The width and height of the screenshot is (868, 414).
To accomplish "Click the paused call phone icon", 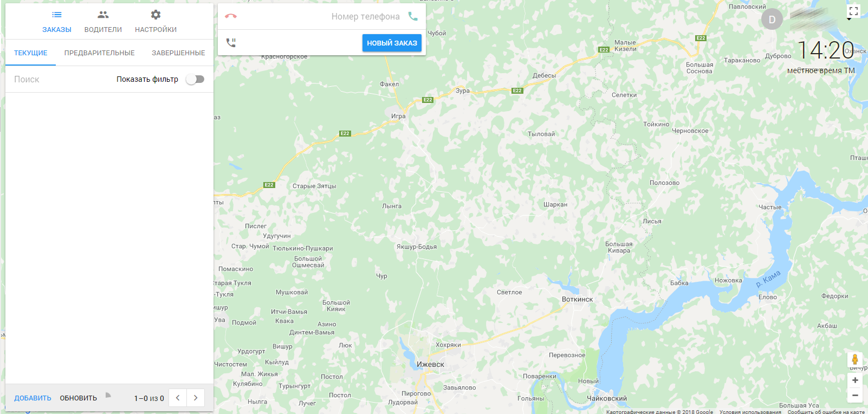I will click(x=231, y=42).
